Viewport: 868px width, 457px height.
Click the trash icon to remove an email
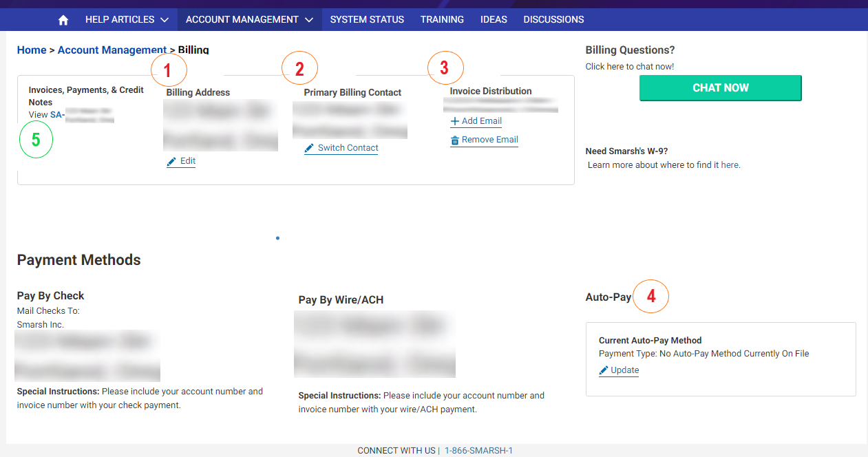455,140
